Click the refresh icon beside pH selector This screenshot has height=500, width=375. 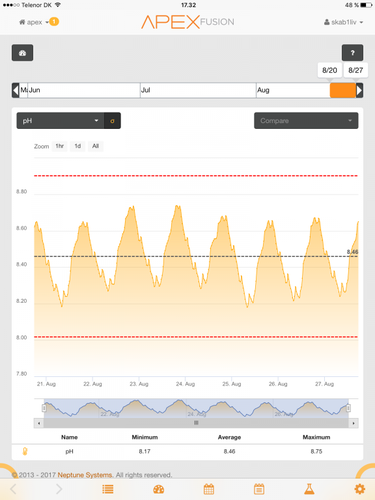tap(112, 121)
